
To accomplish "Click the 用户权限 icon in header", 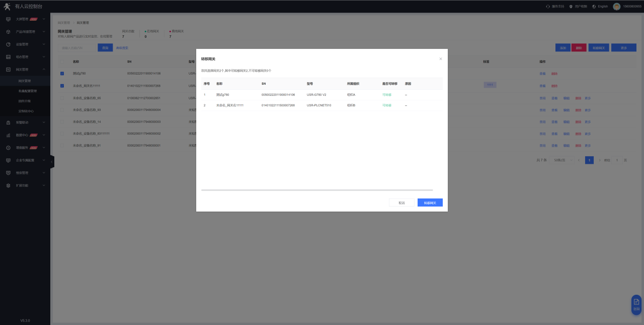I will [x=571, y=7].
